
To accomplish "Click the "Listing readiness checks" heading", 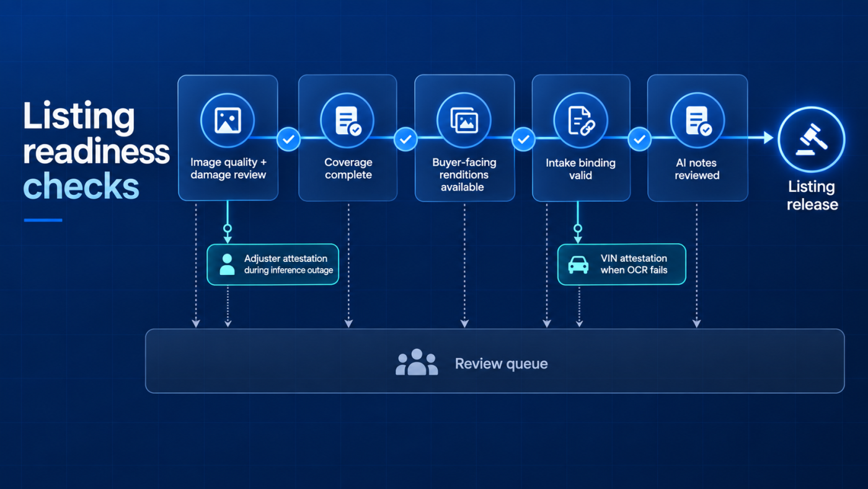I will coord(96,151).
